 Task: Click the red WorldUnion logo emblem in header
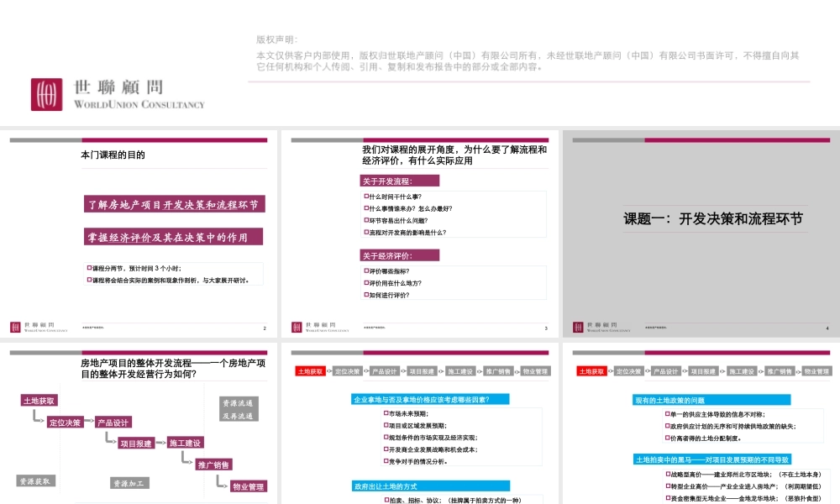tap(46, 94)
